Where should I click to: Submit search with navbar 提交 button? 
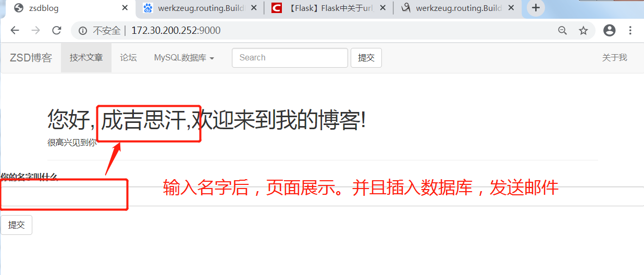click(x=366, y=58)
